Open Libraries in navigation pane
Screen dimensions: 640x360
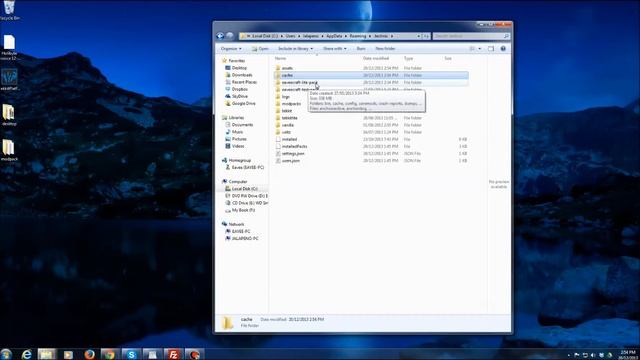[236, 118]
